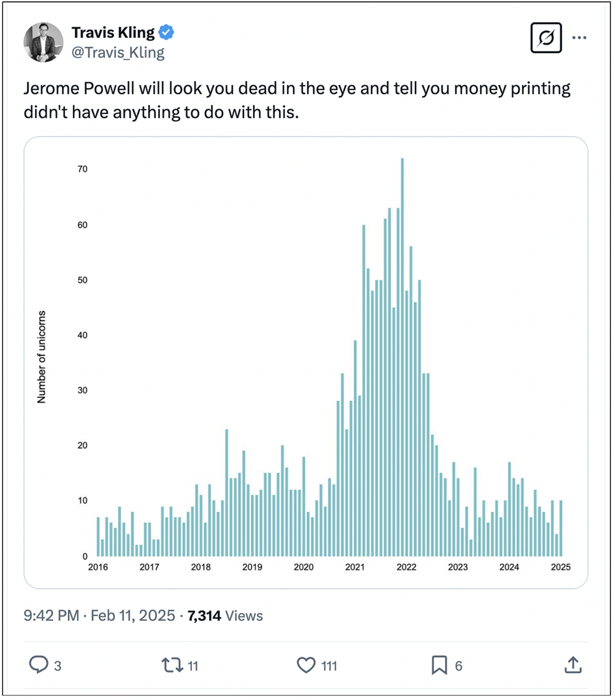Screen dimensions: 613x700
Task: Click the reply count number 3
Action: tap(58, 666)
